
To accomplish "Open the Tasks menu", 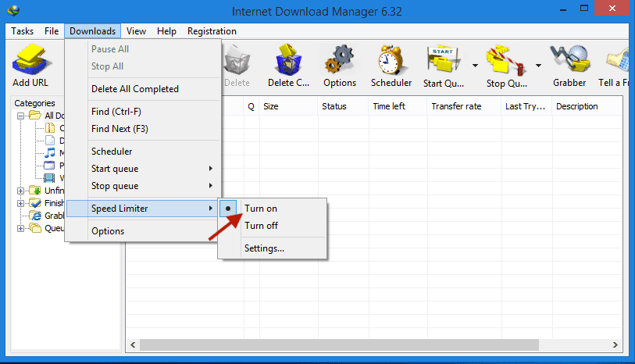I will coord(23,31).
